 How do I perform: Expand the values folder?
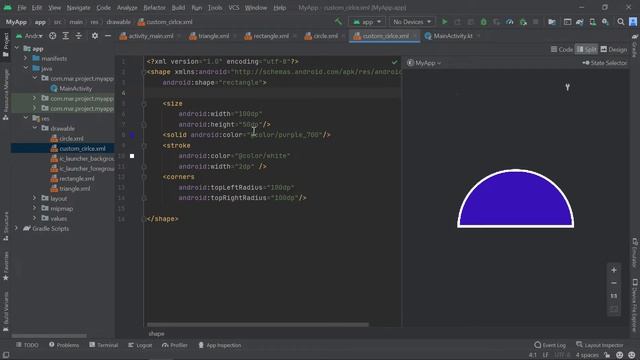click(35, 218)
